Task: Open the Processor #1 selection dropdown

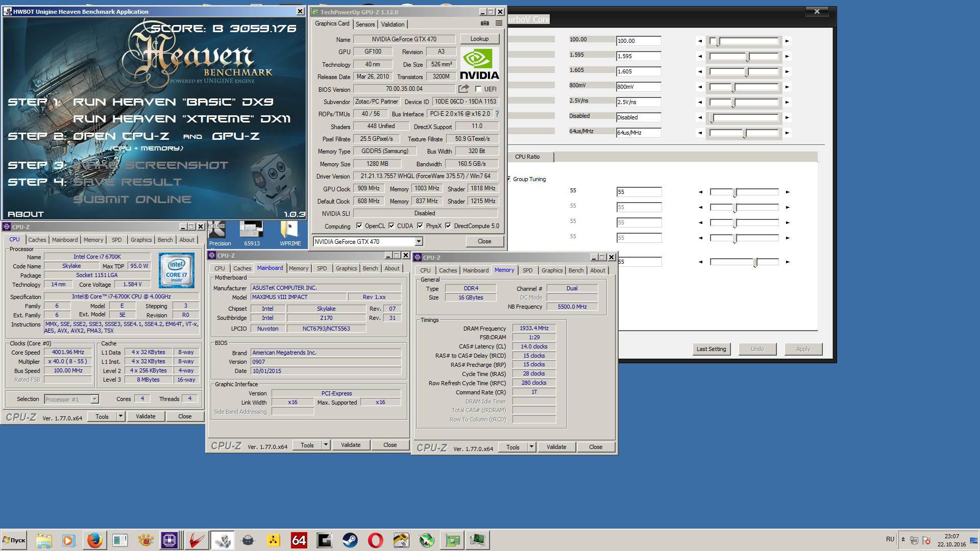Action: pos(94,399)
